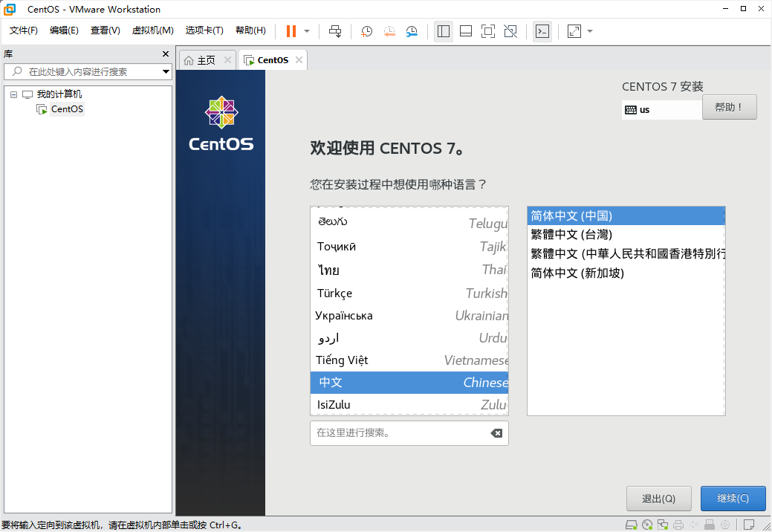Screen dimensions: 772x532
Task: Click the sound card status icon
Action: click(x=694, y=525)
